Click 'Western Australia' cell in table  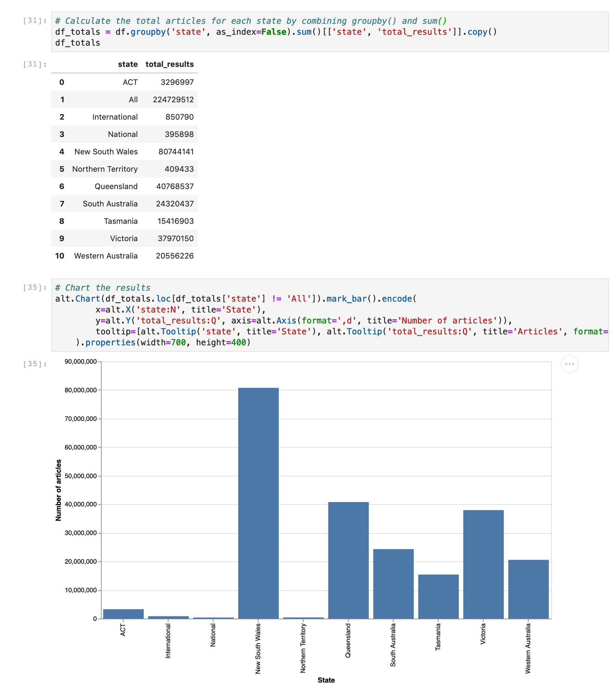coord(106,256)
